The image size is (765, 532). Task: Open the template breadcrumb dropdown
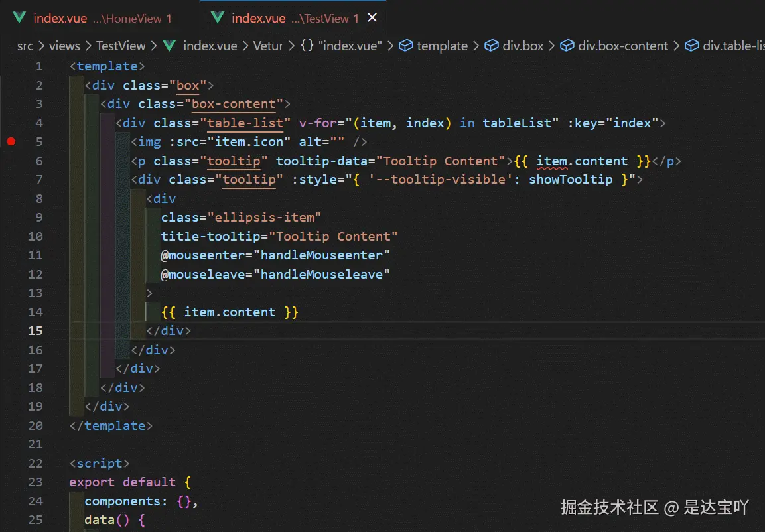(443, 46)
